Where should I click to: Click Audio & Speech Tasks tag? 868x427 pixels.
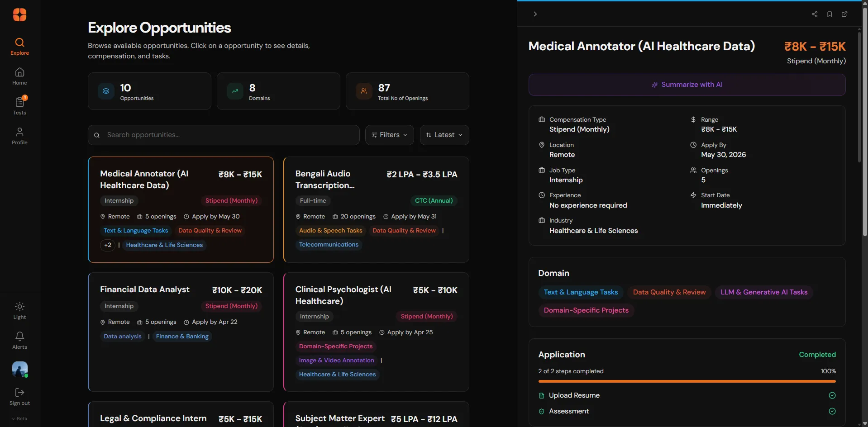pyautogui.click(x=330, y=231)
